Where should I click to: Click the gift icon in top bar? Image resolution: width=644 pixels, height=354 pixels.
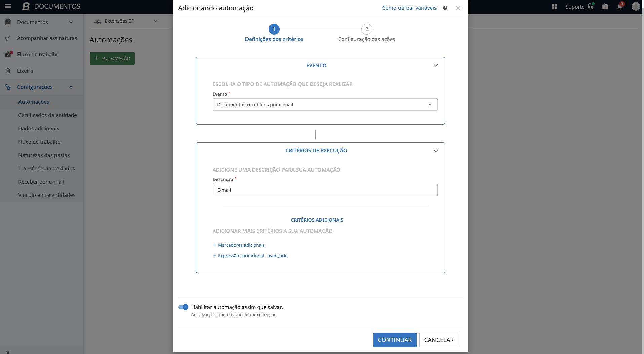pyautogui.click(x=605, y=7)
